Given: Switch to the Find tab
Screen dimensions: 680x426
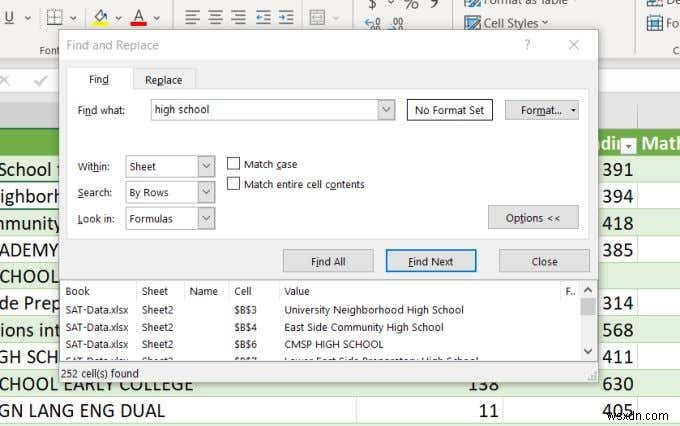Looking at the screenshot, I should (x=99, y=79).
